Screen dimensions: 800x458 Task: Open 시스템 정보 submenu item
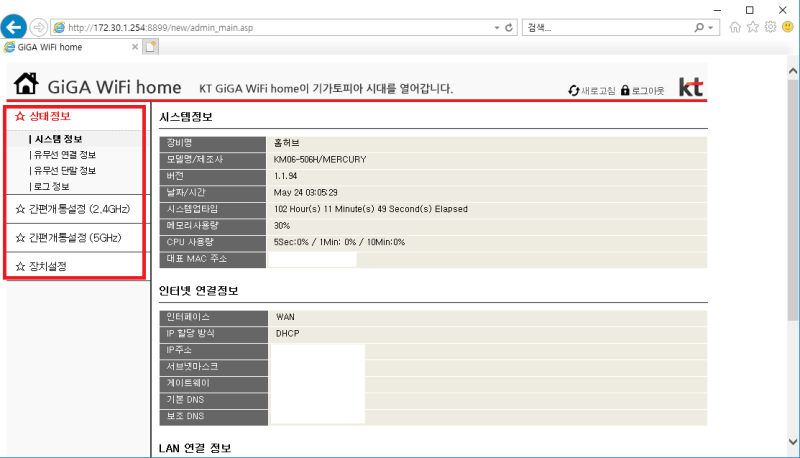click(x=56, y=139)
